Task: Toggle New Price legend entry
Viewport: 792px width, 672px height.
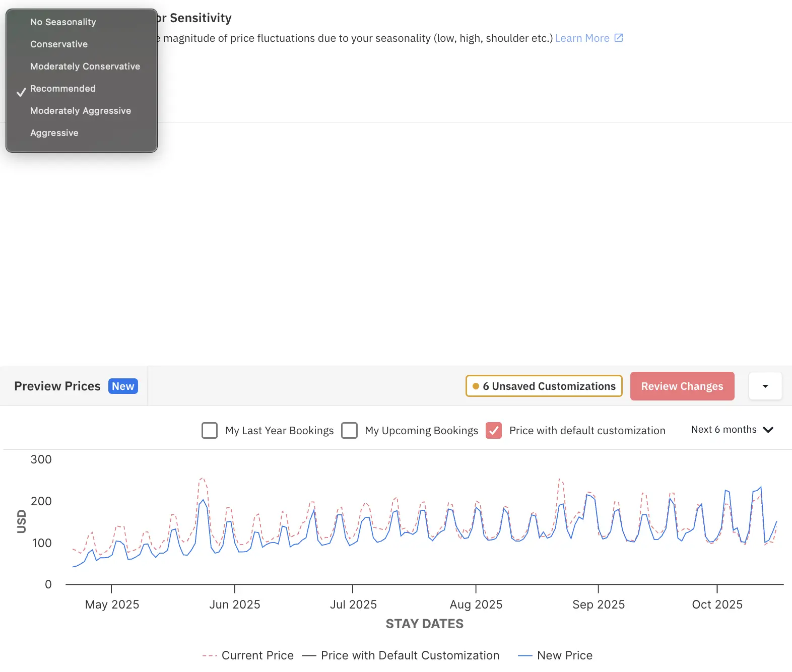Action: point(555,655)
